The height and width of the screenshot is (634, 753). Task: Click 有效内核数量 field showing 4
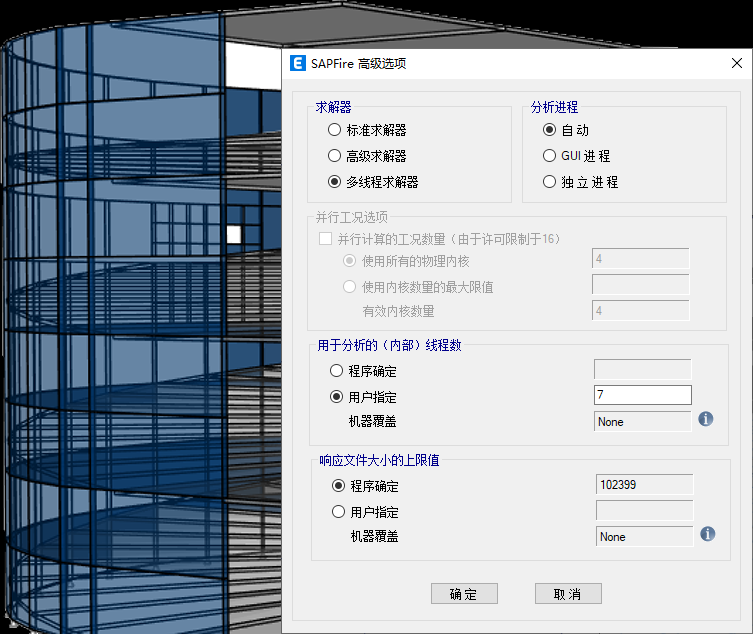coord(641,310)
